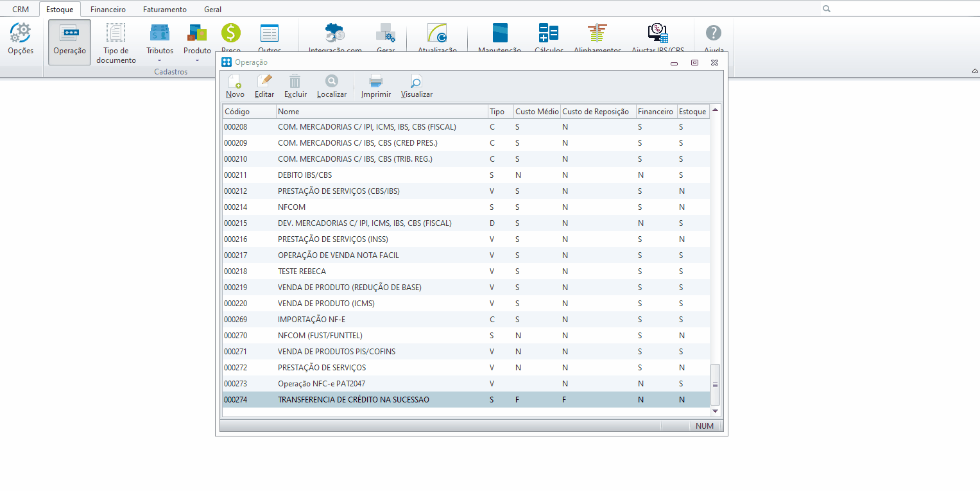Click the Imprimir printer icon
The width and height of the screenshot is (980, 491).
(376, 81)
